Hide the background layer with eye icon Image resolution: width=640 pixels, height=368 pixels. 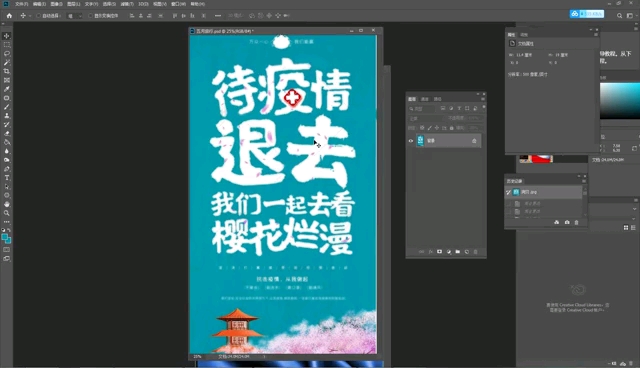click(411, 141)
